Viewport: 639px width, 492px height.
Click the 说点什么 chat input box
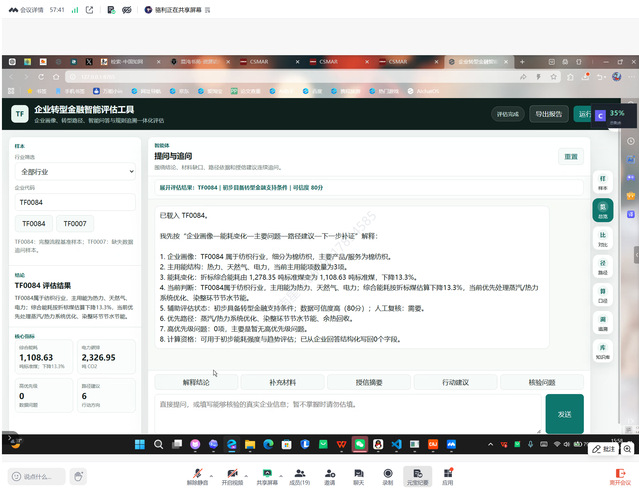pyautogui.click(x=37, y=476)
